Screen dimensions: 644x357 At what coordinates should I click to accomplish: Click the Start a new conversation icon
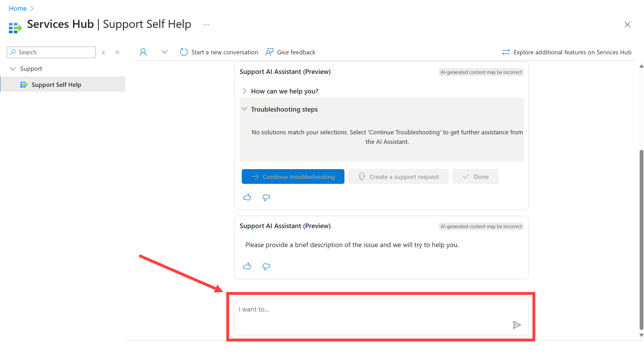184,52
